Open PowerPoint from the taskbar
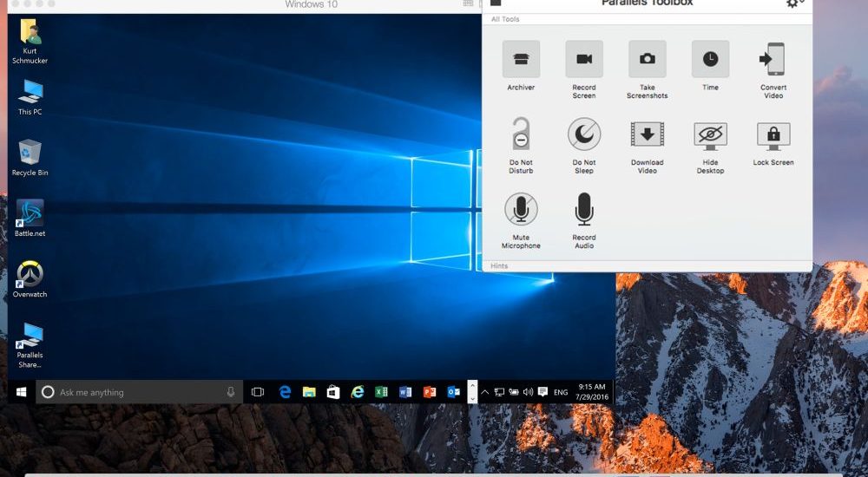This screenshot has height=477, width=868. (430, 392)
